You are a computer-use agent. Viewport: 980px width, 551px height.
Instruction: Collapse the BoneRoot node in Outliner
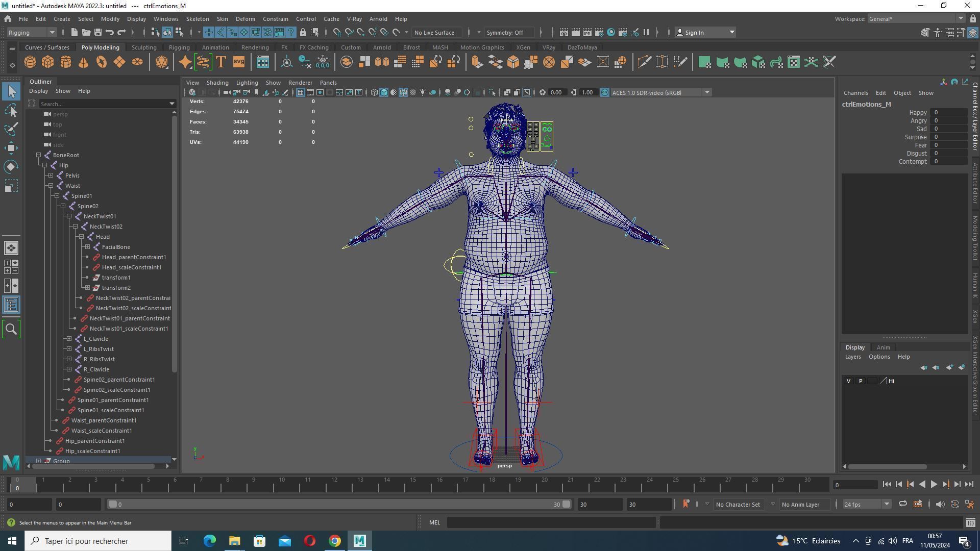[39, 155]
